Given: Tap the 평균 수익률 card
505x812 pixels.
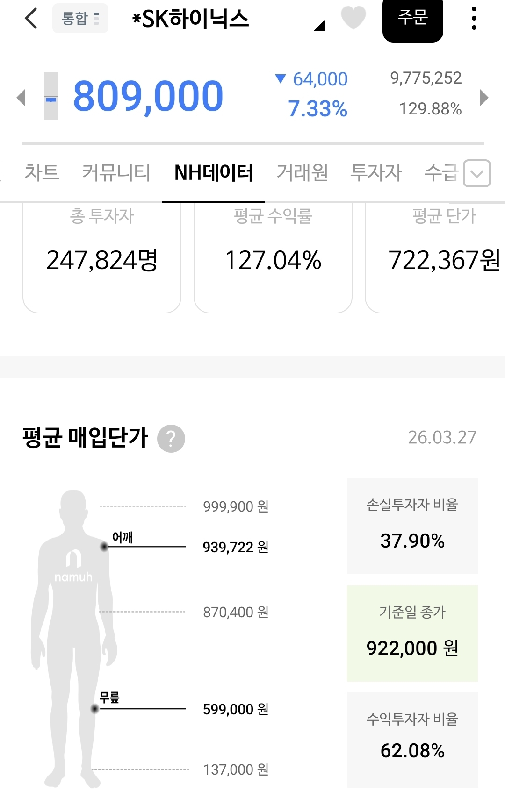Looking at the screenshot, I should [x=273, y=257].
